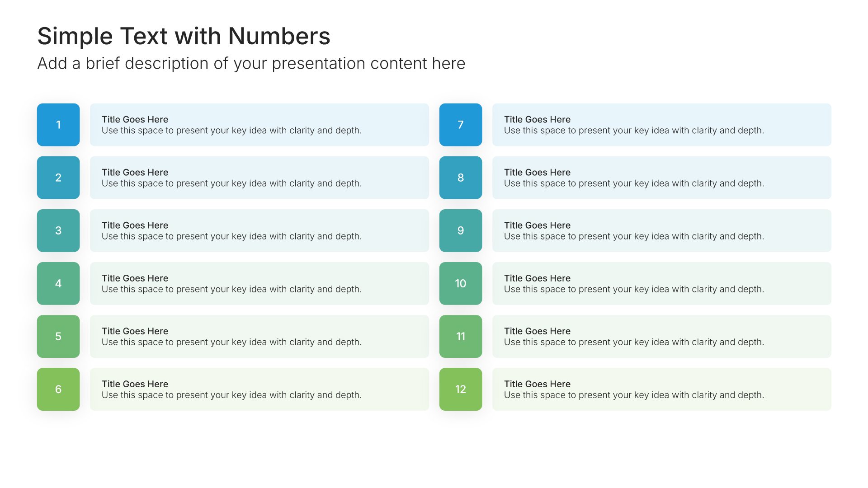This screenshot has width=868, height=488.
Task: Click the blue number 7 square
Action: coord(461,125)
